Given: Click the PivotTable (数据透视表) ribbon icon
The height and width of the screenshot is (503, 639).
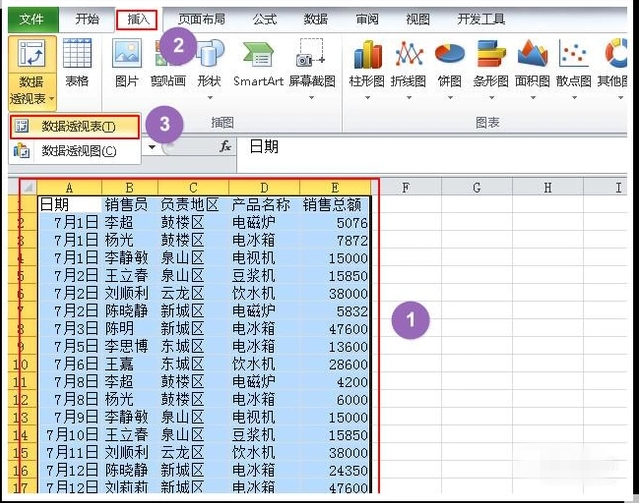Looking at the screenshot, I should click(x=32, y=53).
